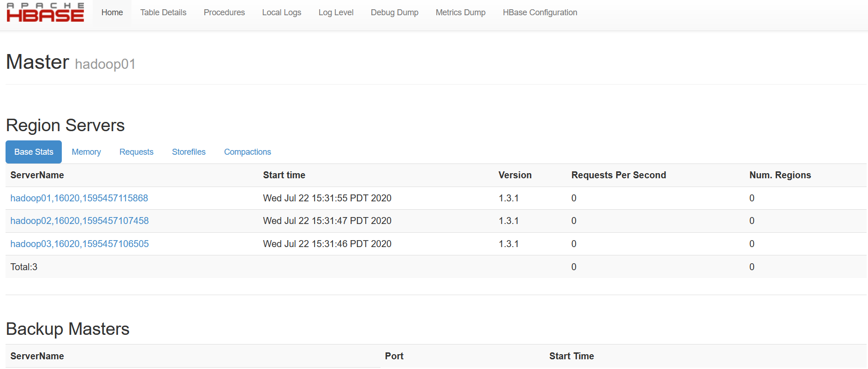Click the Region Servers heading
The height and width of the screenshot is (369, 868).
tap(65, 126)
